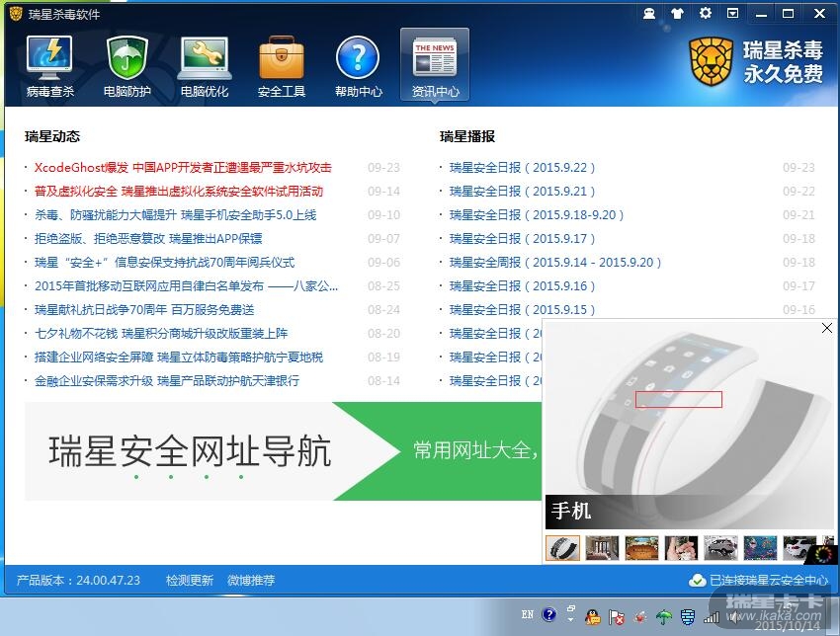
Task: Click the skin (shirt) icon in title bar
Action: coord(677,14)
